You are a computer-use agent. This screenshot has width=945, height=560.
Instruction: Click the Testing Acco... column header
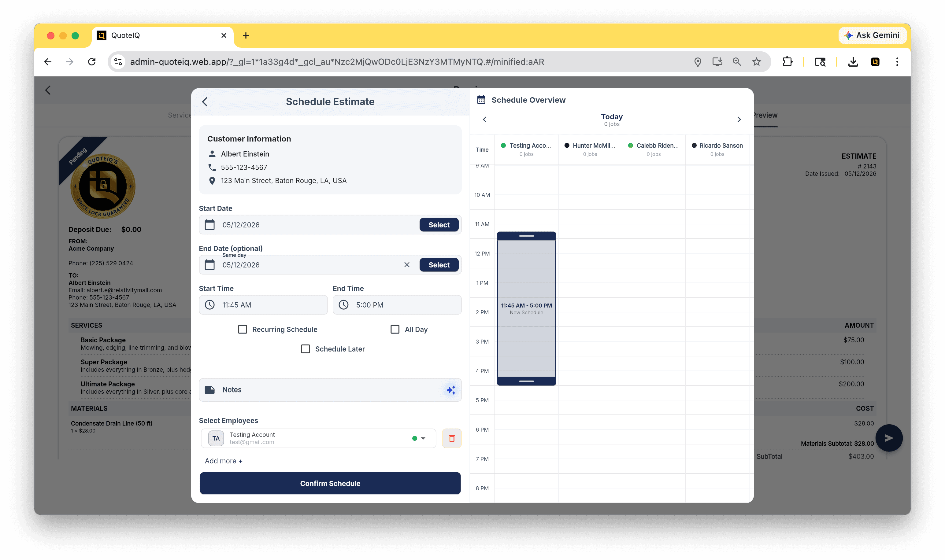(x=526, y=149)
